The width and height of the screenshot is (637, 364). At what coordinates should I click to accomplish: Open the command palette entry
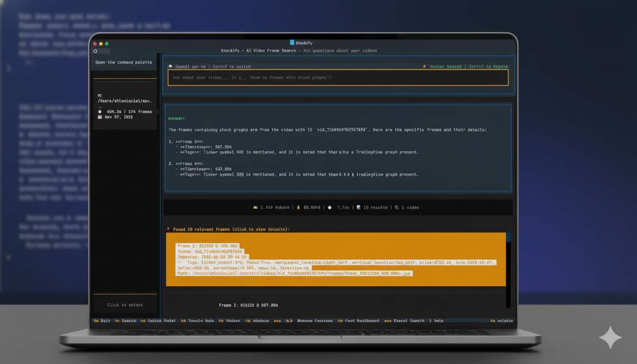tap(124, 63)
